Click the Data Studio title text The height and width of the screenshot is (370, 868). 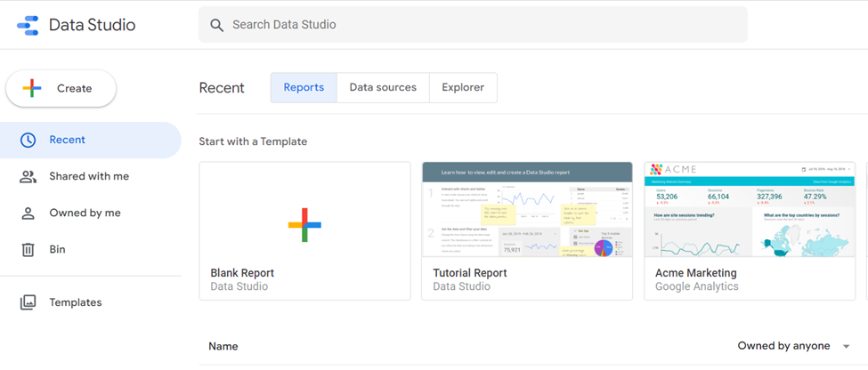tap(93, 25)
